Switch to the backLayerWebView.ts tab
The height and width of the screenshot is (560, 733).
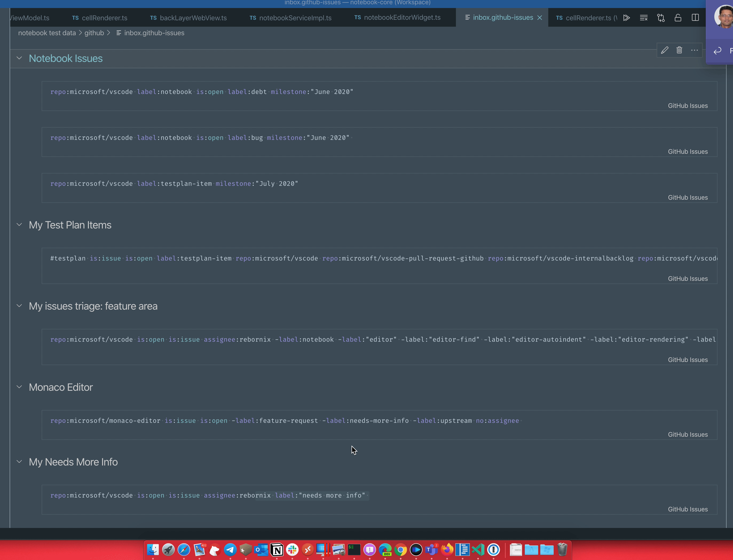pos(188,18)
